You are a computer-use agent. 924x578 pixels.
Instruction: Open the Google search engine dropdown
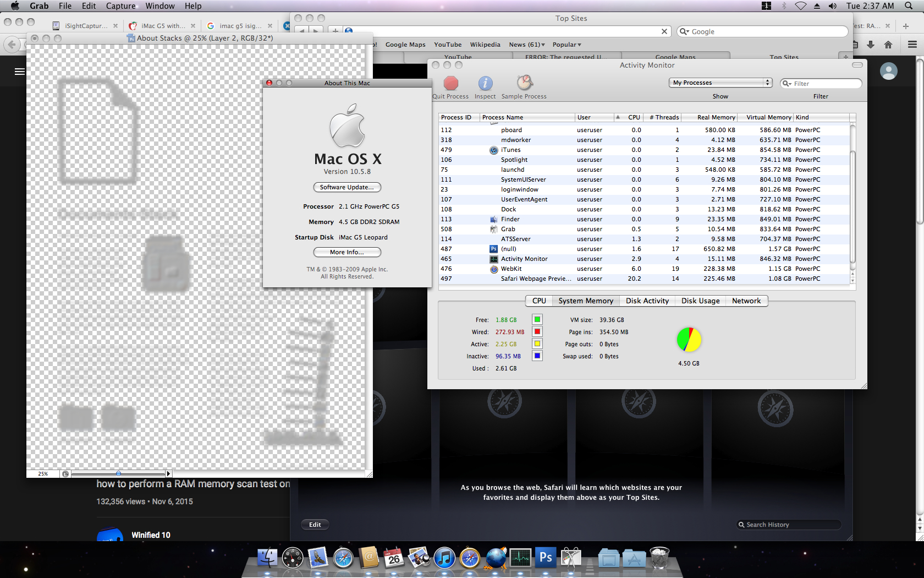point(685,31)
